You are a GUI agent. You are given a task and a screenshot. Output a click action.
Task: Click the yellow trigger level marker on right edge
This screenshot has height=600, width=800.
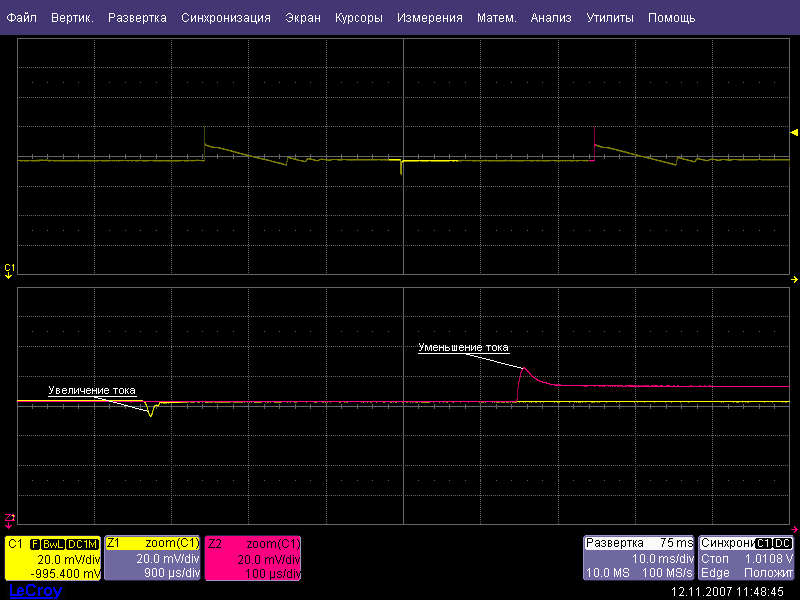[794, 133]
